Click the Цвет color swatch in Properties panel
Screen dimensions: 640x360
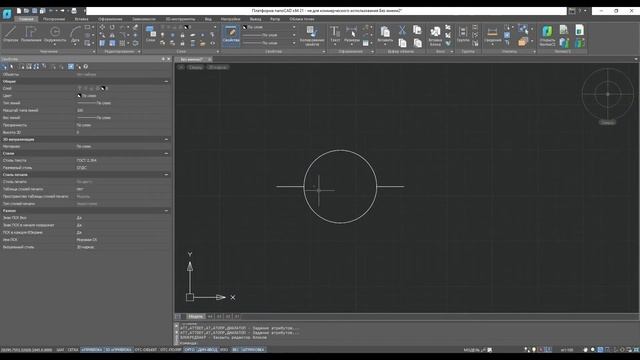[79, 96]
